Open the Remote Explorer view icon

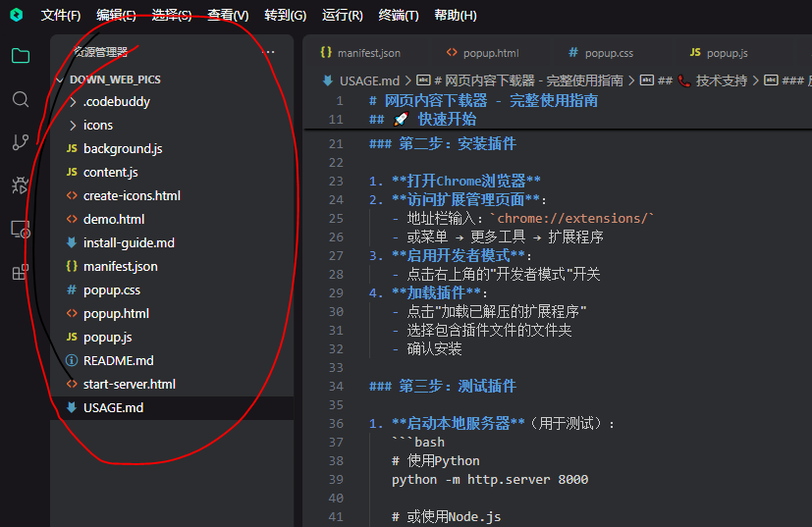click(x=21, y=229)
